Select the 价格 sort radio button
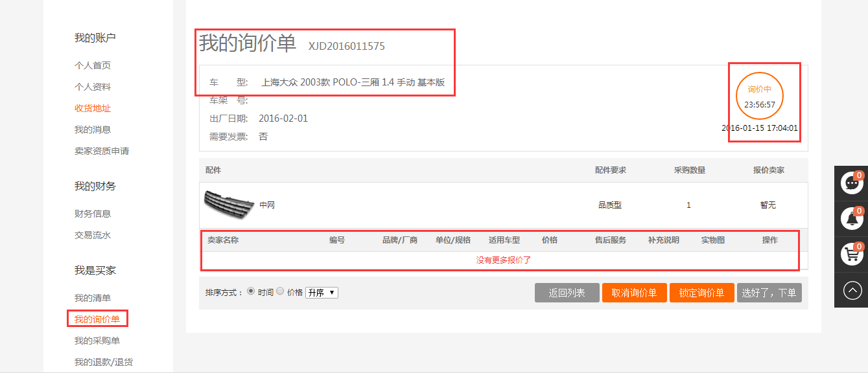Viewport: 868px width, 373px height. coord(280,292)
